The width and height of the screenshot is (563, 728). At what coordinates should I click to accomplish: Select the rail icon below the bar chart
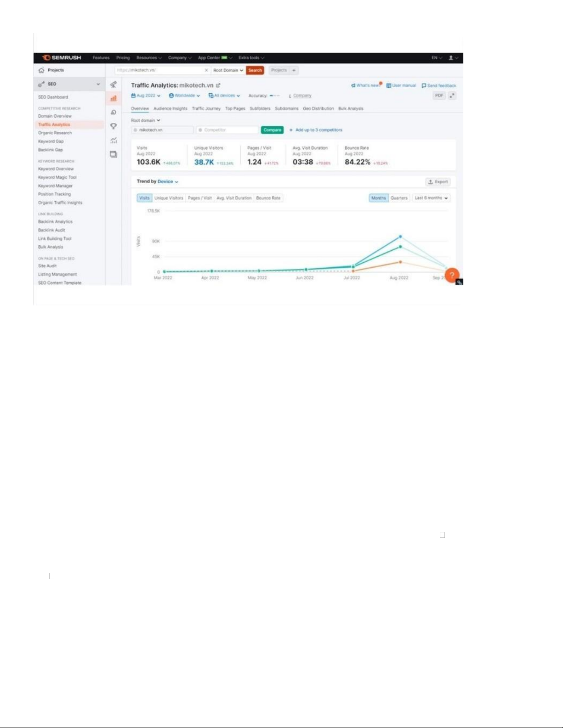[x=113, y=112]
